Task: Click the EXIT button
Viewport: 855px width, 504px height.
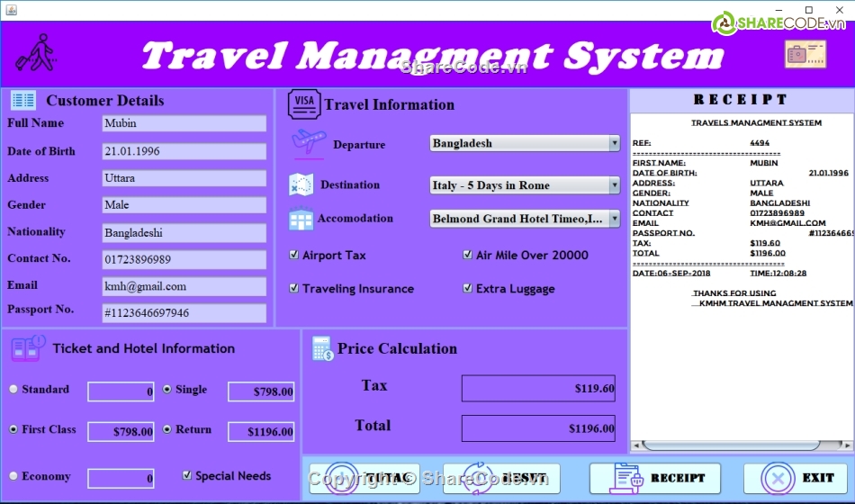Action: coord(796,478)
